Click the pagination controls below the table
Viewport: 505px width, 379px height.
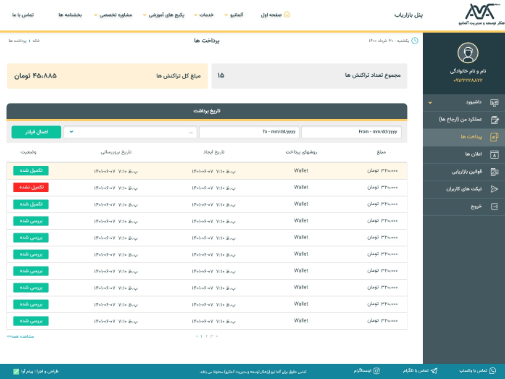207,336
